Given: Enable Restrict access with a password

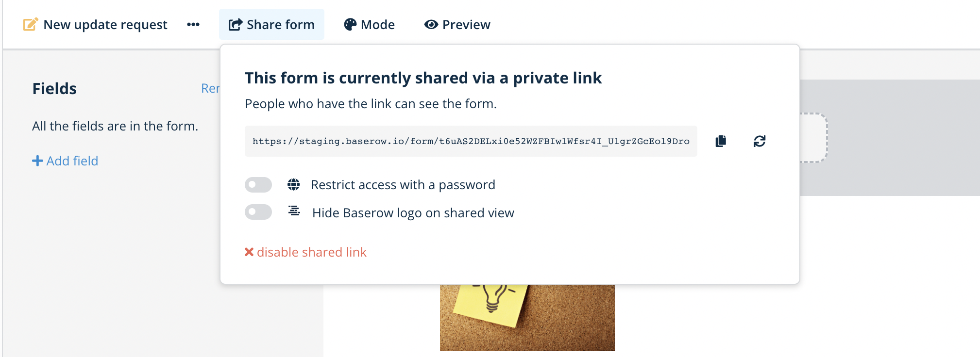Looking at the screenshot, I should (x=258, y=185).
